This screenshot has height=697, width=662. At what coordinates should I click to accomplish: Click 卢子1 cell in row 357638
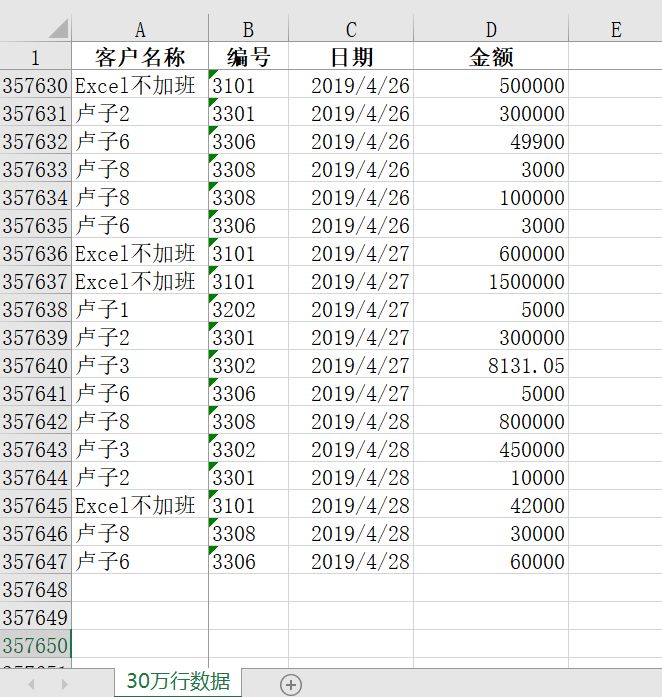click(x=140, y=308)
